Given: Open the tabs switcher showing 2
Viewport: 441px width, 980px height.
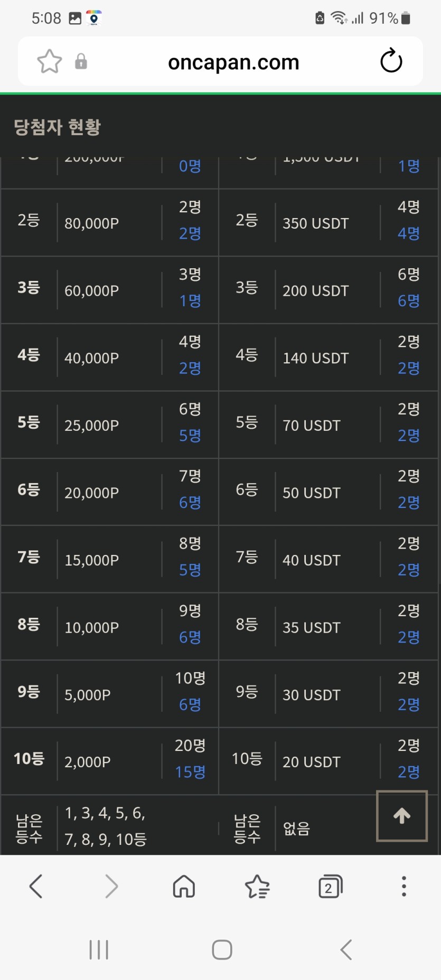Looking at the screenshot, I should pyautogui.click(x=331, y=887).
